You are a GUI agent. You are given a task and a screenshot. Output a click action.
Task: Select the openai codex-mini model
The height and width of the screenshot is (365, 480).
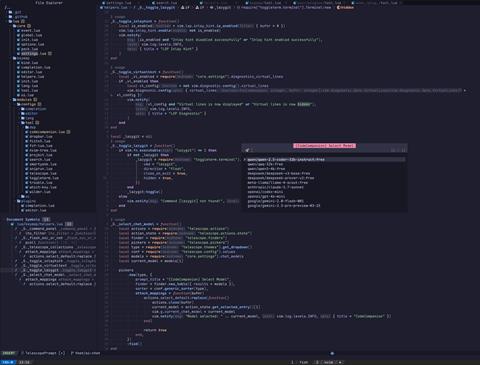[x=265, y=192]
